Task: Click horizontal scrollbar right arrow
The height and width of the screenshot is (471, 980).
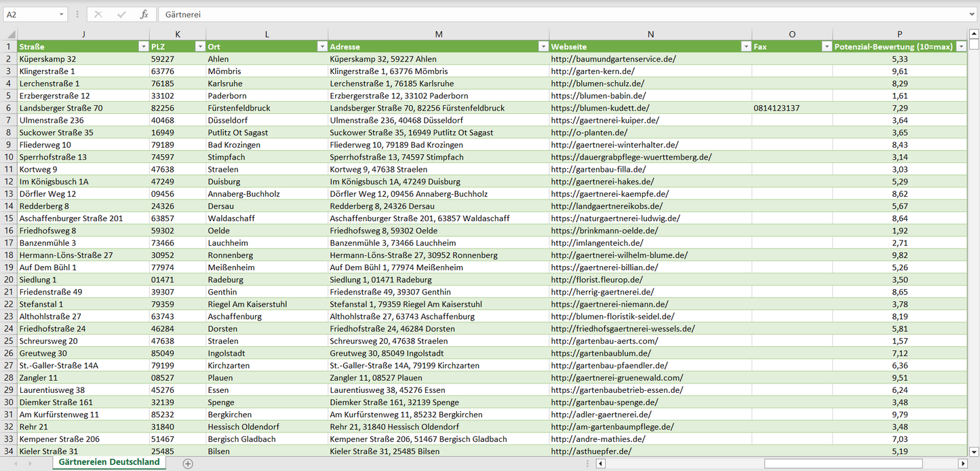Action: [x=962, y=464]
